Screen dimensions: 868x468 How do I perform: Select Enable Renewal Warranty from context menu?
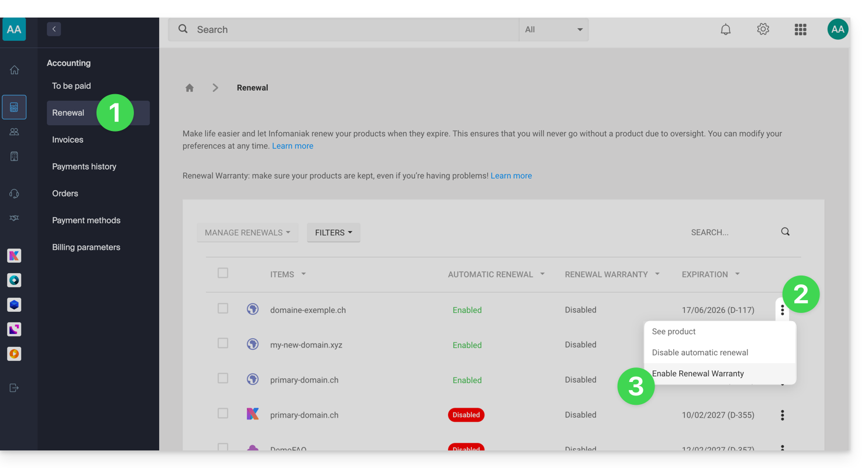tap(698, 374)
